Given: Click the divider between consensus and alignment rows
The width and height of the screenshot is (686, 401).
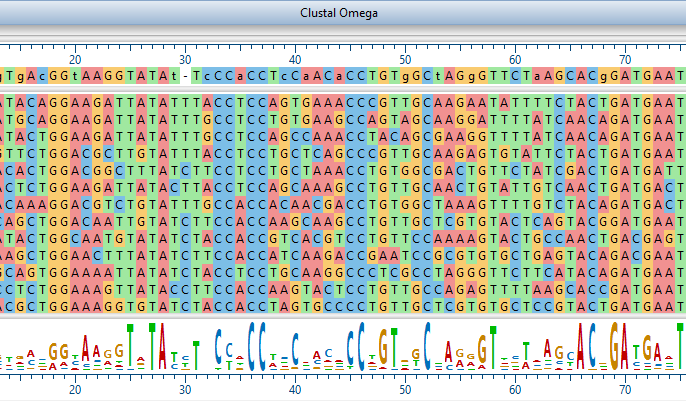Looking at the screenshot, I should click(x=343, y=88).
